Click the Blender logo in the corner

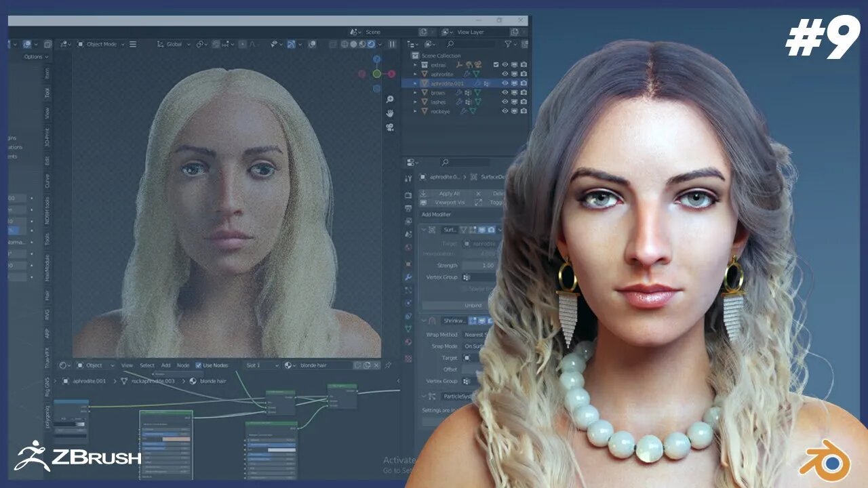825,460
